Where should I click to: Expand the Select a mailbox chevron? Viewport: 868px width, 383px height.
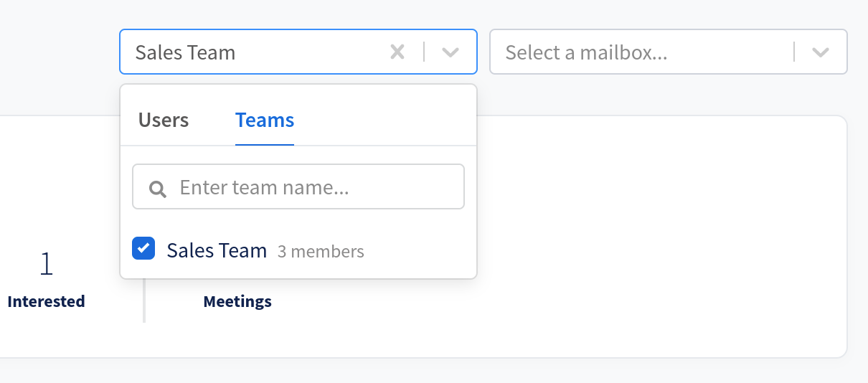[821, 52]
